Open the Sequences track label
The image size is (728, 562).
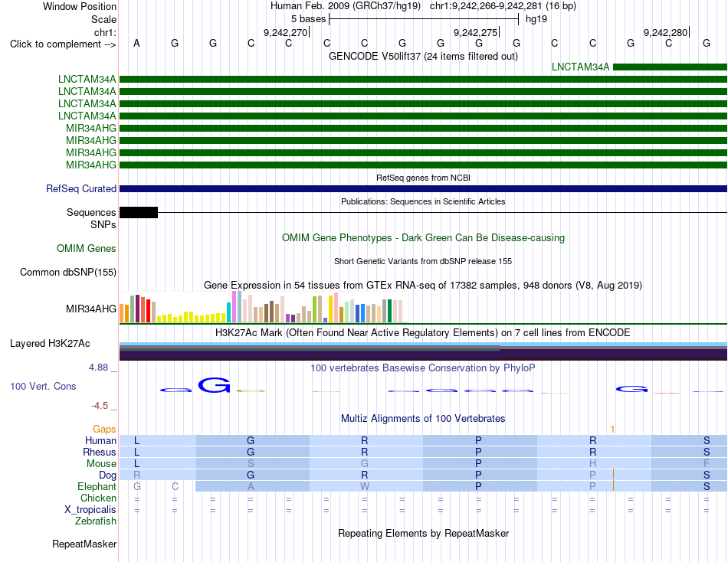(x=91, y=213)
